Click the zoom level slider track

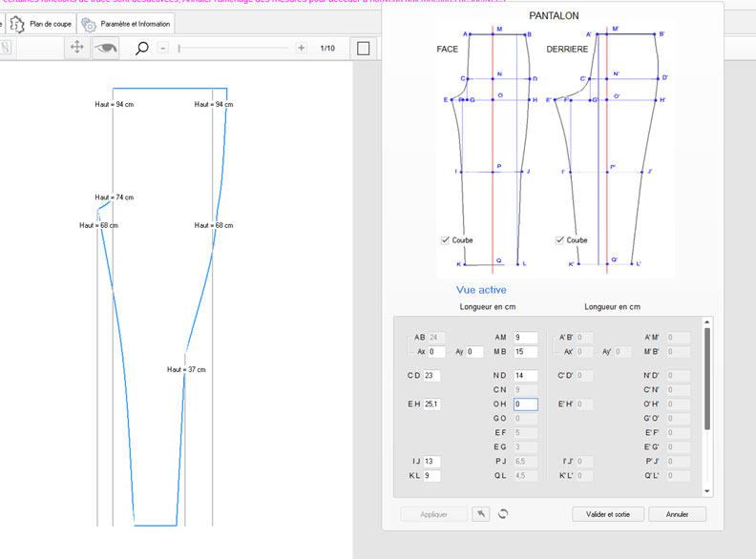click(x=235, y=48)
